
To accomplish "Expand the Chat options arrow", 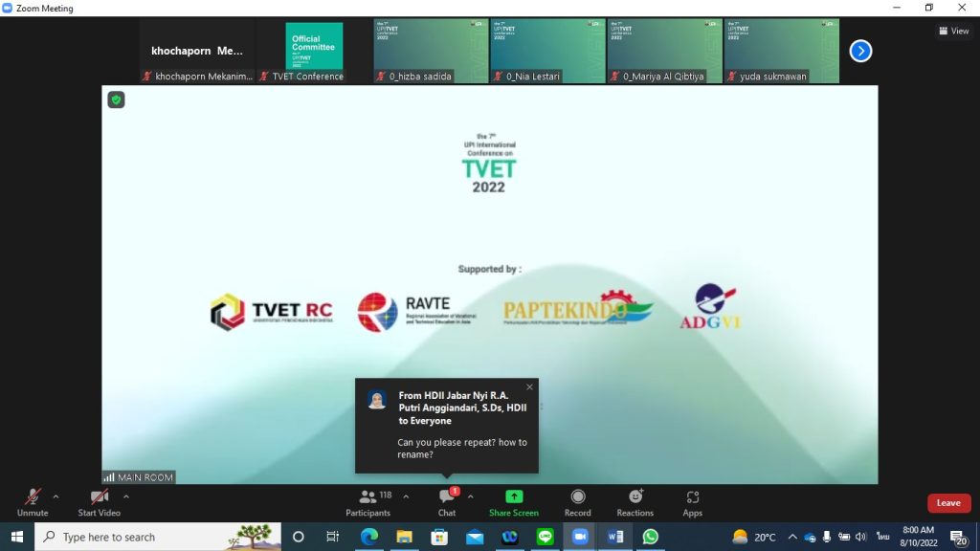I will pyautogui.click(x=471, y=497).
